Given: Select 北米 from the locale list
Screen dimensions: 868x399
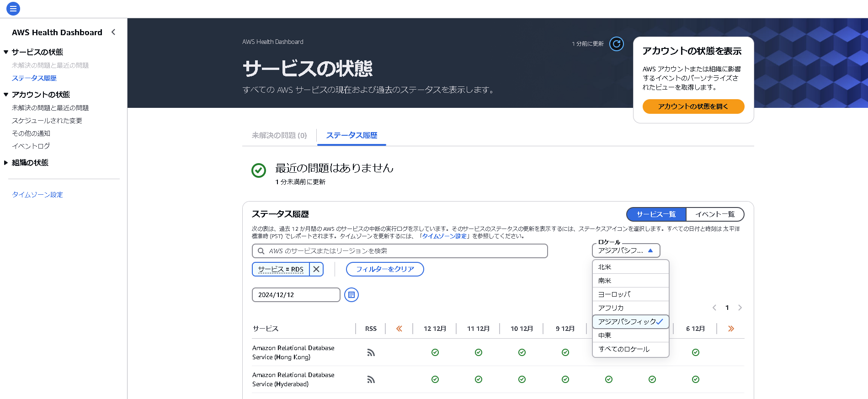Looking at the screenshot, I should [x=631, y=267].
